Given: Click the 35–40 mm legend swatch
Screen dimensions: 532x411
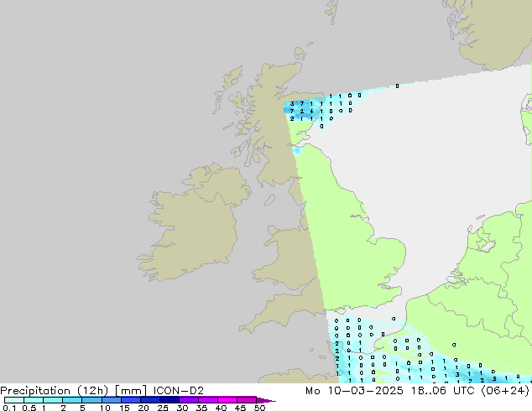Looking at the screenshot, I should tap(207, 400).
